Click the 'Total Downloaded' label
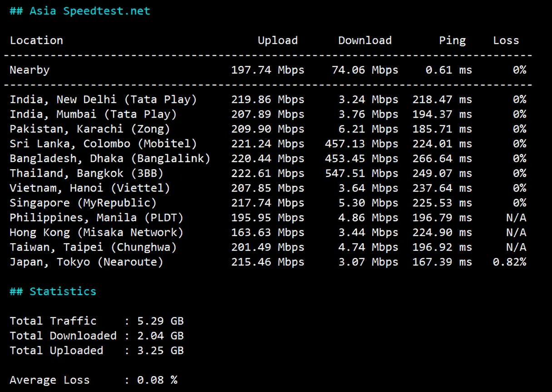The height and width of the screenshot is (392, 552). [63, 336]
